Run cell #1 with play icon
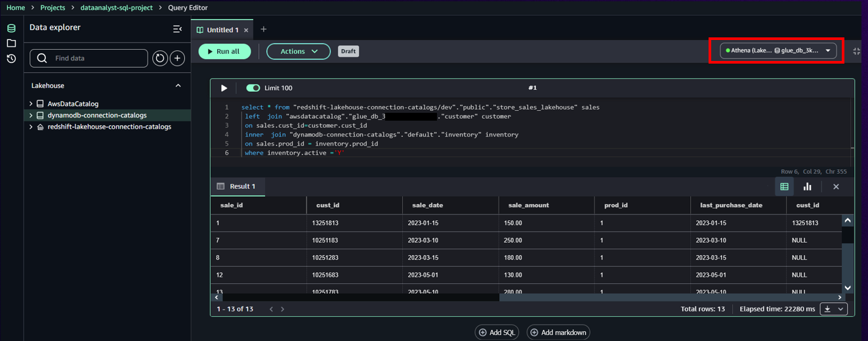Screen dimensions: 868x341 click(x=224, y=88)
